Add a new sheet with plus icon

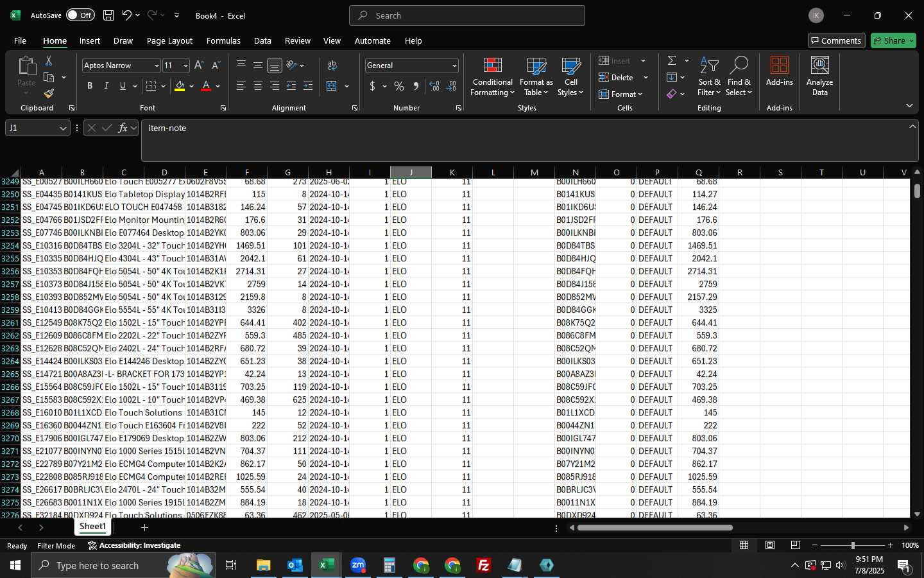pos(144,527)
